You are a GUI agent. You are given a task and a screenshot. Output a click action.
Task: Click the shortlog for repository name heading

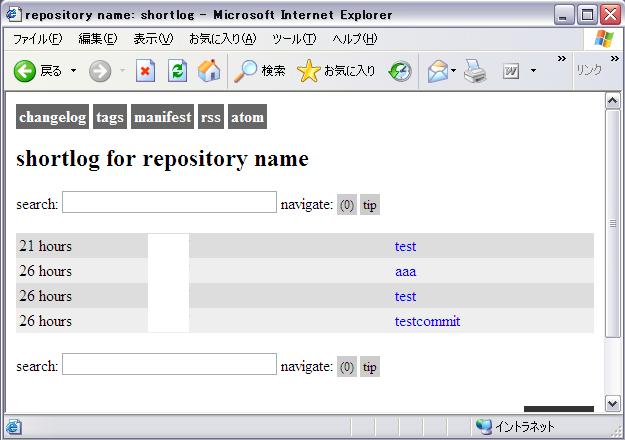pos(162,159)
